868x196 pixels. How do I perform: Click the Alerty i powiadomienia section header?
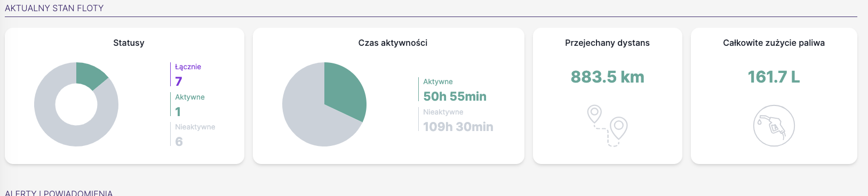(x=59, y=193)
